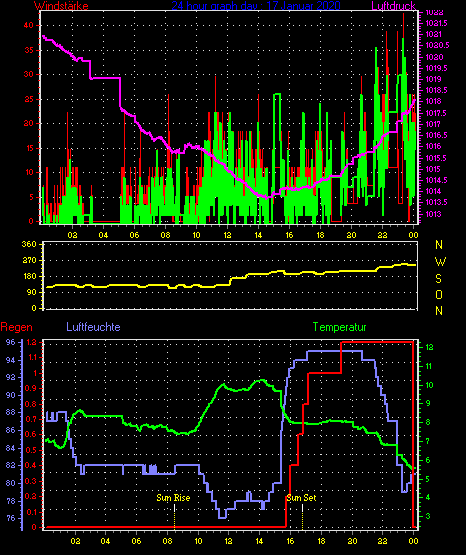466x555 pixels.
Task: Click the 1013 pressure axis value
Action: point(433,214)
